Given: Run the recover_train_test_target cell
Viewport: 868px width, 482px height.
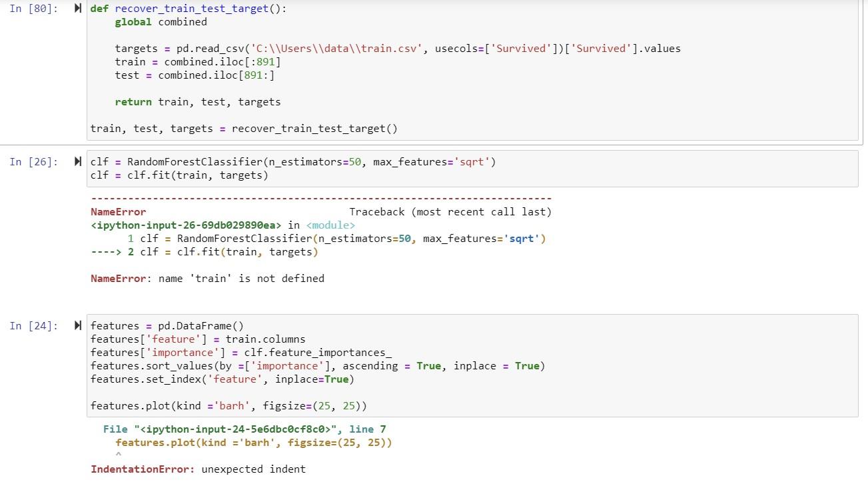Looking at the screenshot, I should 78,9.
